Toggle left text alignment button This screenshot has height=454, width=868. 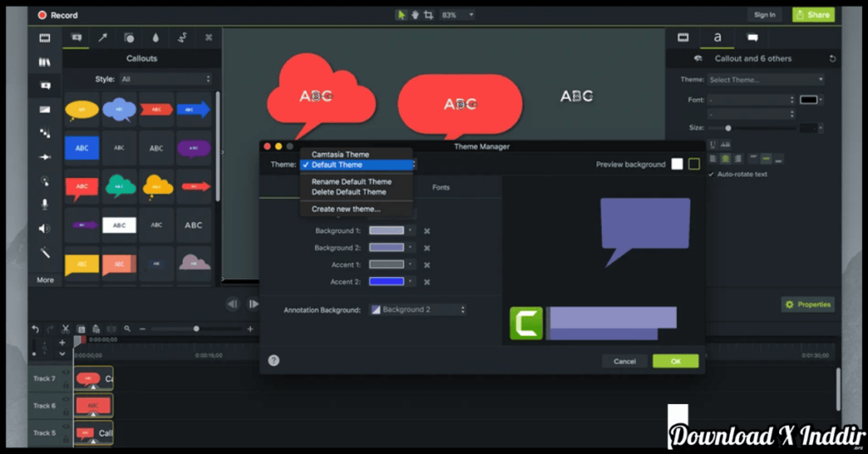(x=713, y=159)
